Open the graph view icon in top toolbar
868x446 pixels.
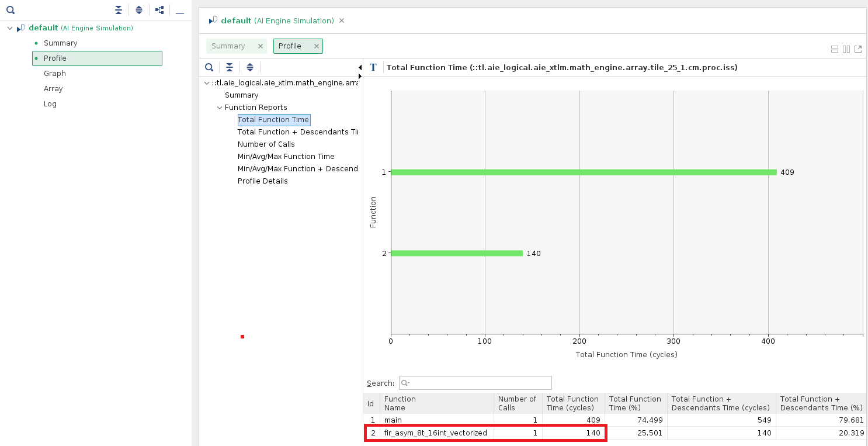(x=157, y=10)
